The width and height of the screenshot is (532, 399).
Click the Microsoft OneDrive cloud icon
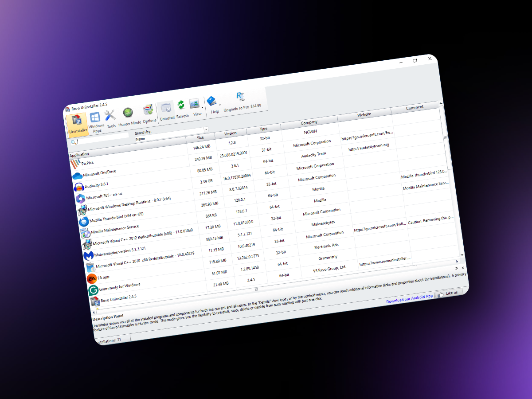coord(78,176)
